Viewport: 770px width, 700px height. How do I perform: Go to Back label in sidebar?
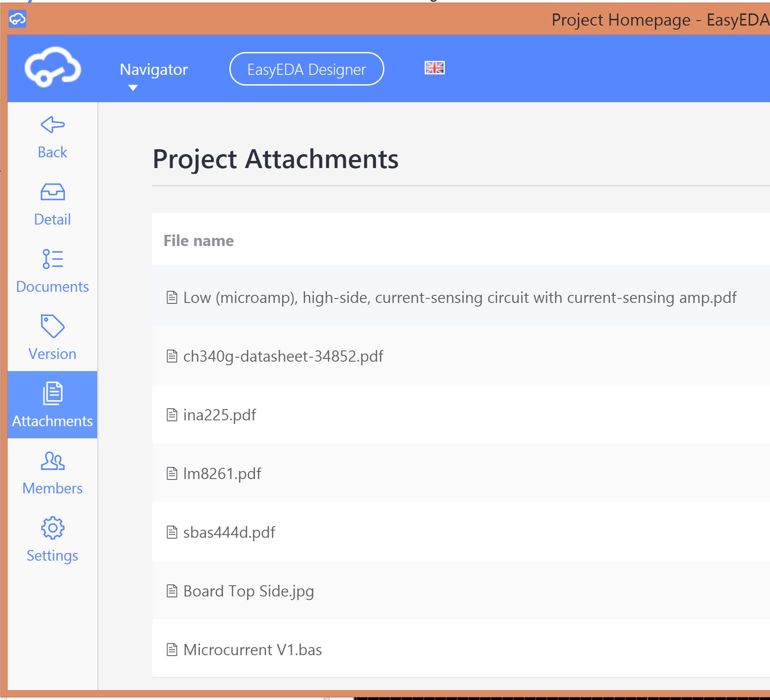pyautogui.click(x=52, y=152)
